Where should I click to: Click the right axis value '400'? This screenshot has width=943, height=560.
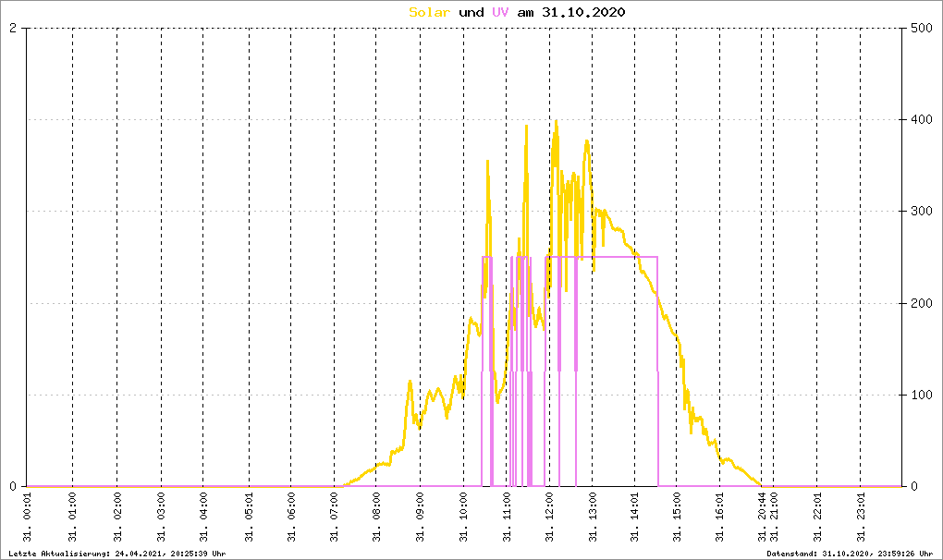coord(921,119)
